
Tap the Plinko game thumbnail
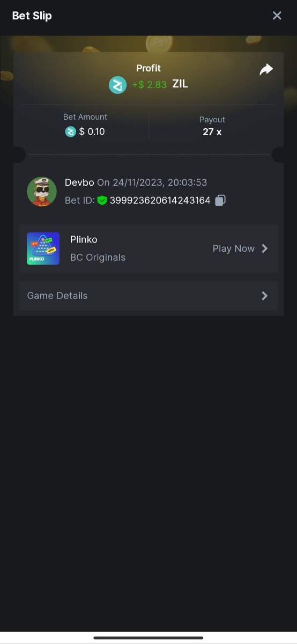[43, 248]
